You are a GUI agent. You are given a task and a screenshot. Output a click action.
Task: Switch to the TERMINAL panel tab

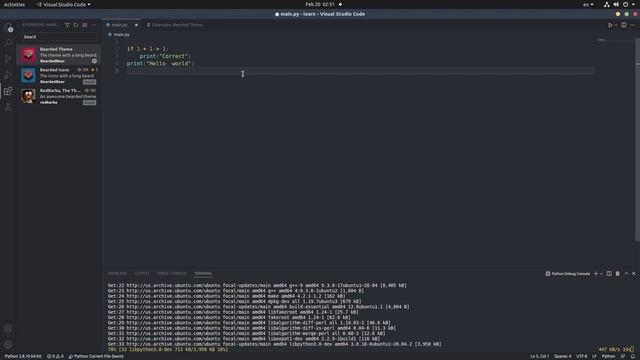203,273
